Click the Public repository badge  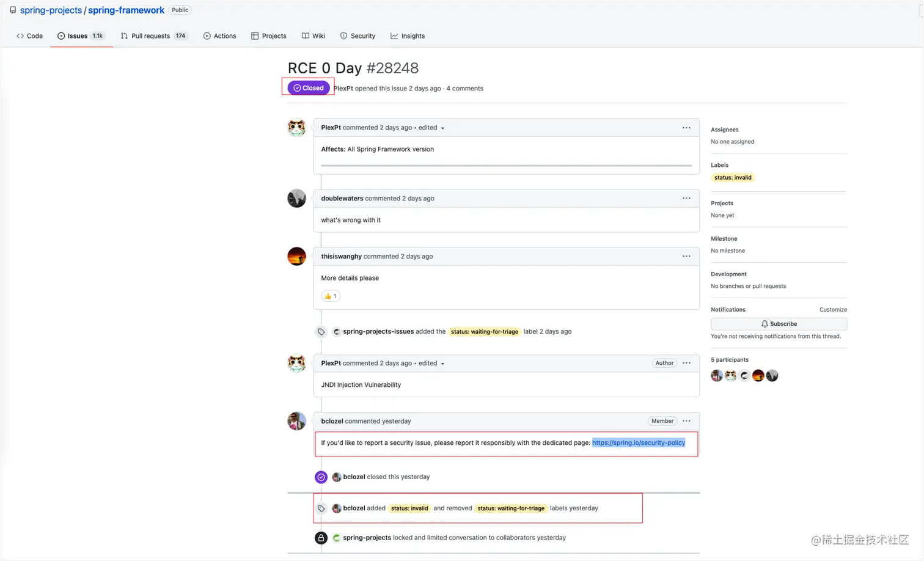click(x=180, y=10)
